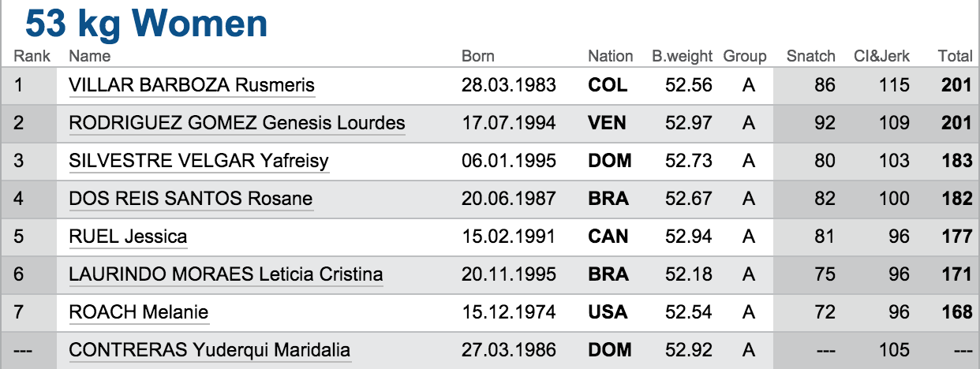980x369 pixels.
Task: Click the Cl&Jerk column header
Action: pyautogui.click(x=882, y=56)
